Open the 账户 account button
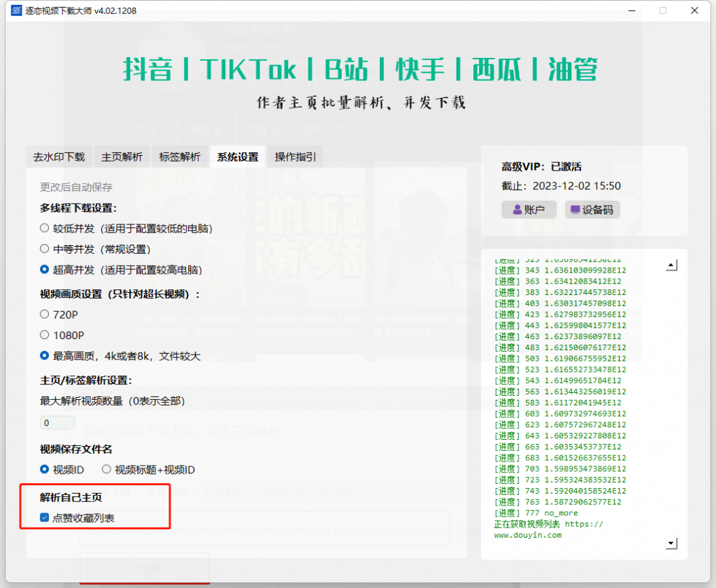Image resolution: width=716 pixels, height=588 pixels. [529, 210]
